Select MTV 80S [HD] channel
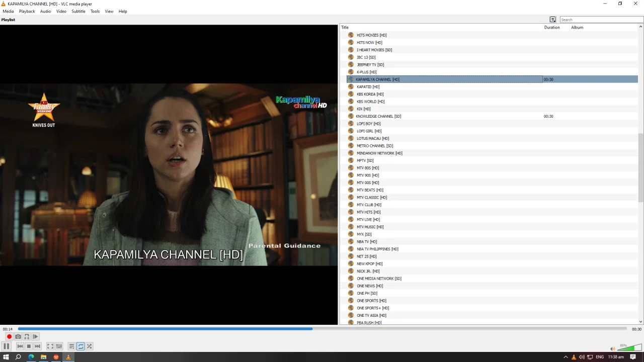644x362 pixels. point(368,168)
